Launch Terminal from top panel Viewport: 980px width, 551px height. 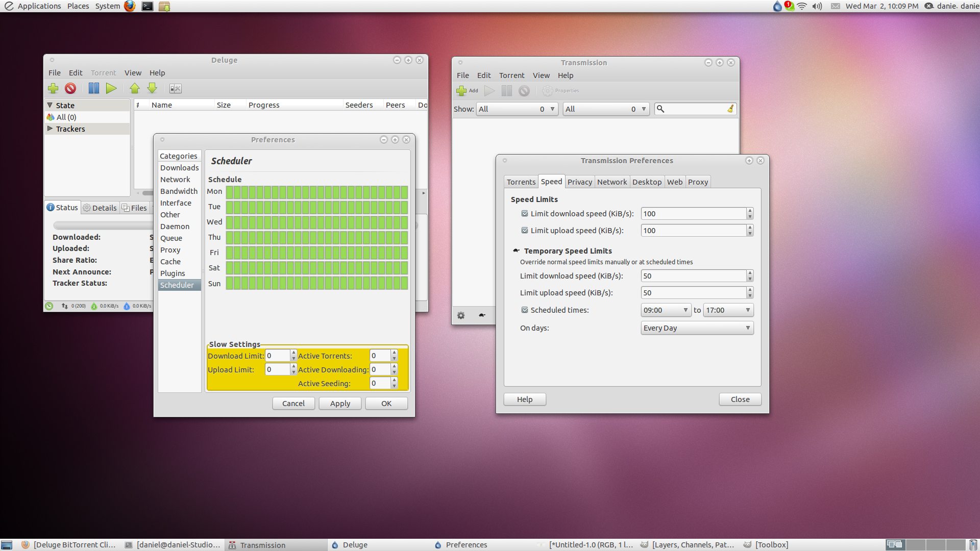pyautogui.click(x=148, y=6)
